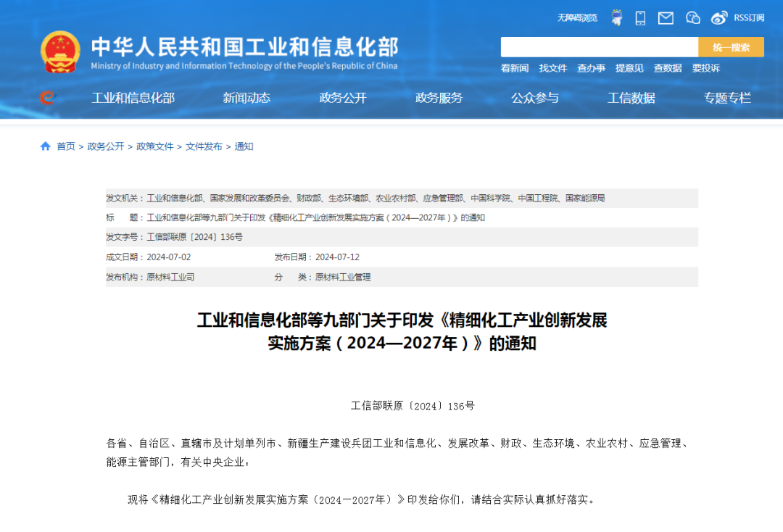The image size is (783, 532).
Task: Open the accessibility robot assistant icon
Action: click(617, 17)
